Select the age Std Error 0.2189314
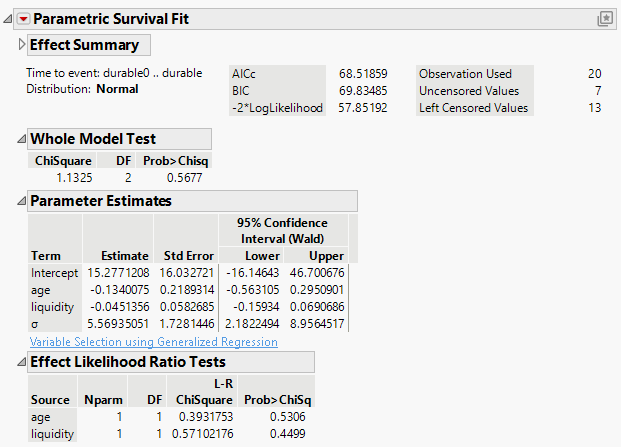The height and width of the screenshot is (447, 621). [187, 290]
